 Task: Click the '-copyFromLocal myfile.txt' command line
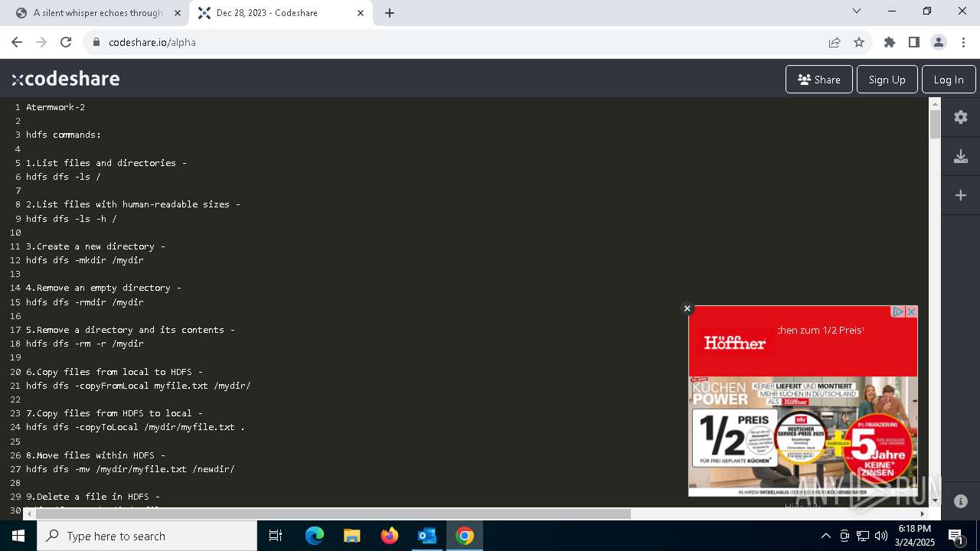(x=139, y=386)
